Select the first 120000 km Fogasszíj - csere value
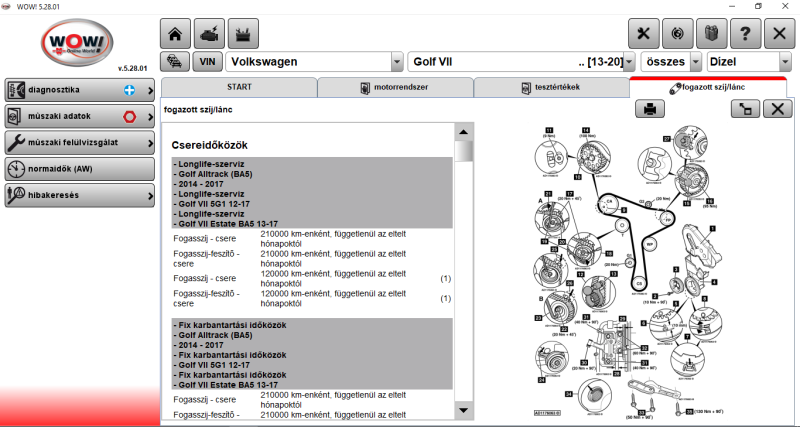This screenshot has height=427, width=800. tap(333, 279)
